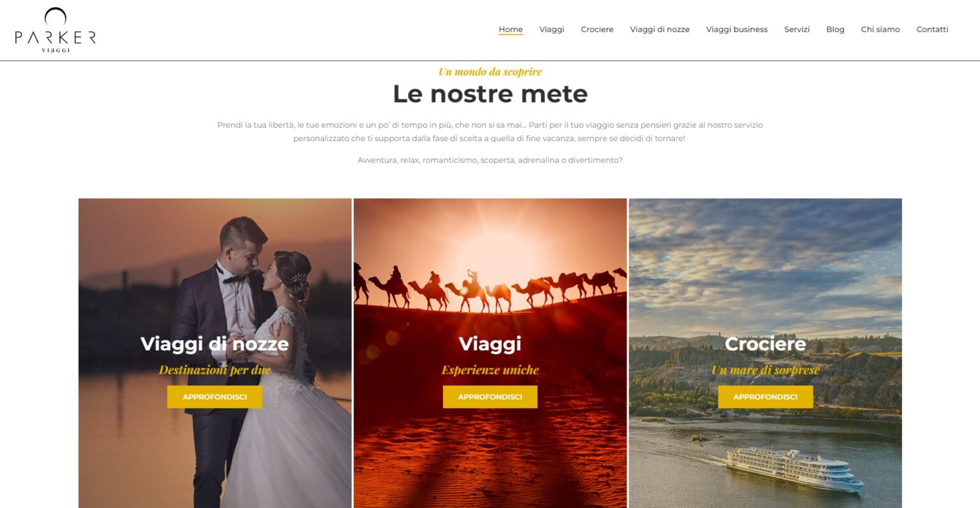This screenshot has height=508, width=980.
Task: Open the Home menu item
Action: (510, 29)
